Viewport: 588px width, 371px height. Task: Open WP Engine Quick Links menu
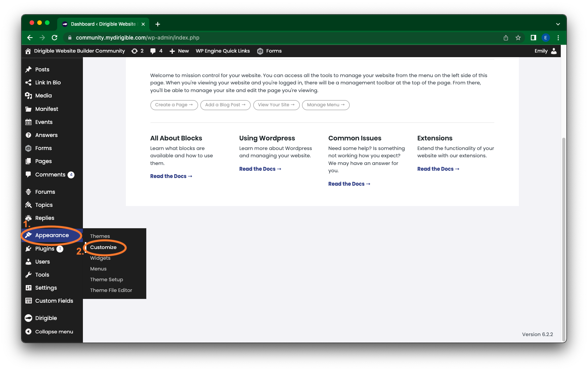click(x=223, y=51)
